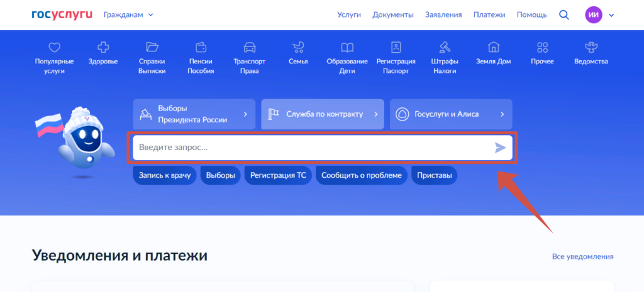Open Штрафы Налоги gavel icon
Screen dimensions: 644x292
click(x=445, y=48)
